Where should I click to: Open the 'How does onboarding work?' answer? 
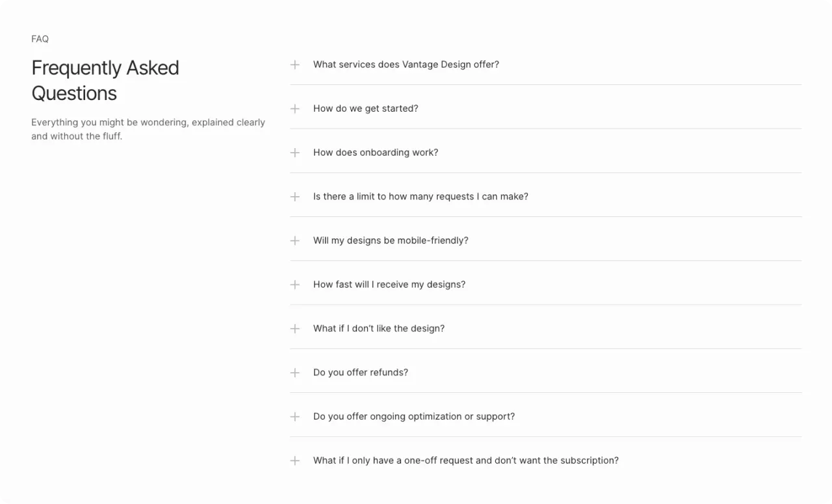tap(546, 153)
